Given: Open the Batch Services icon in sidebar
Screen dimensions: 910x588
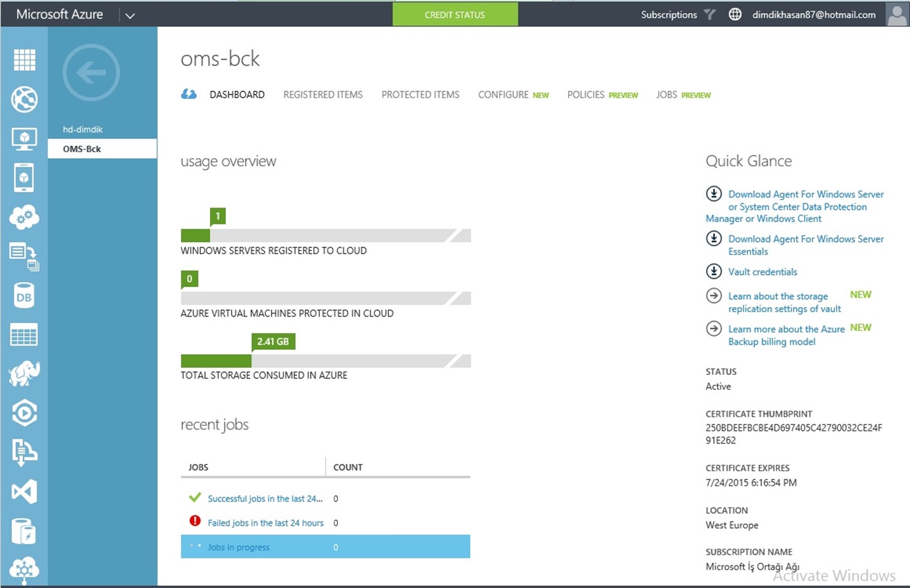Looking at the screenshot, I should (x=24, y=256).
